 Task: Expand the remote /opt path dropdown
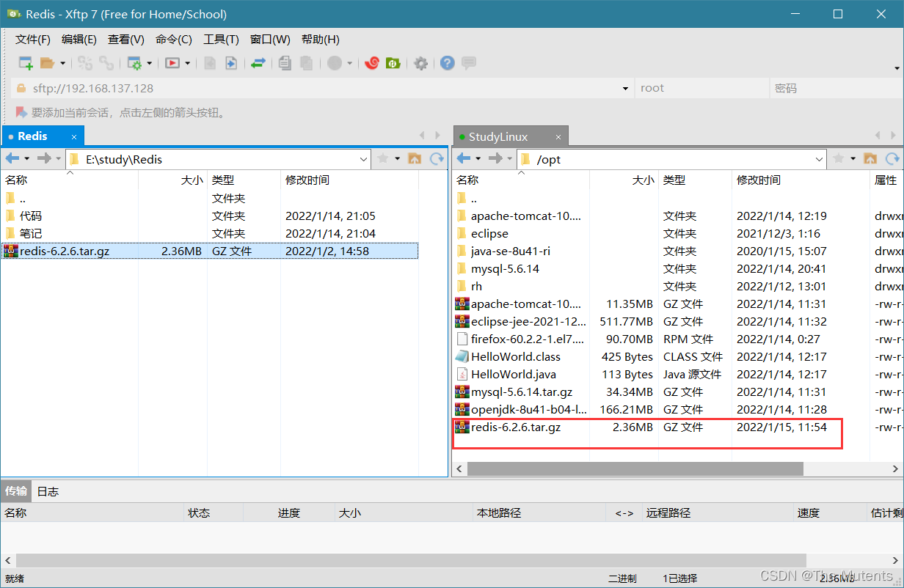pos(820,159)
